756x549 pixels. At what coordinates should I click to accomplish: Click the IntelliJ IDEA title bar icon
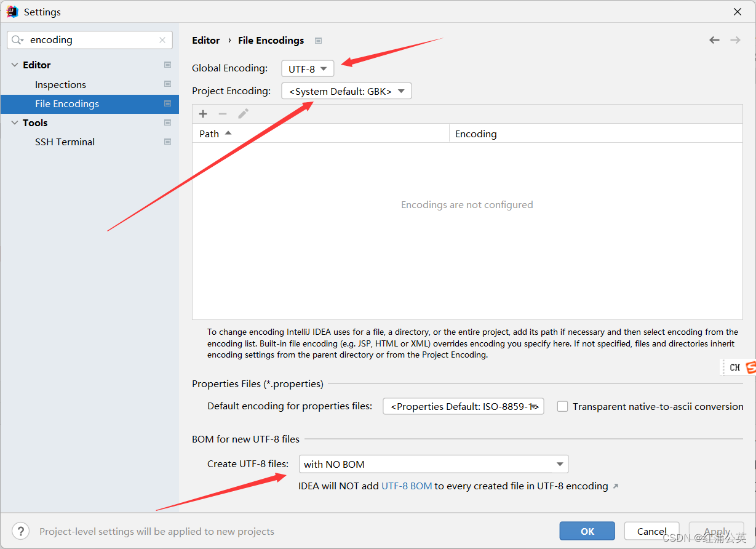pos(12,12)
